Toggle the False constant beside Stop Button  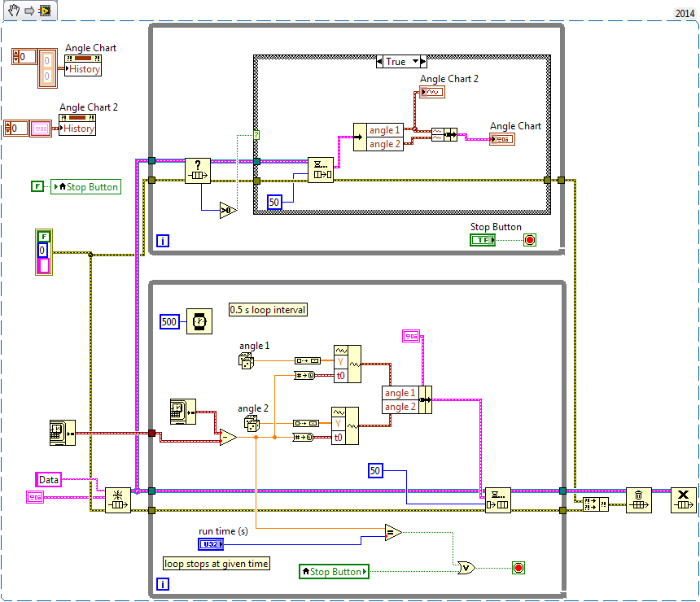pos(37,186)
